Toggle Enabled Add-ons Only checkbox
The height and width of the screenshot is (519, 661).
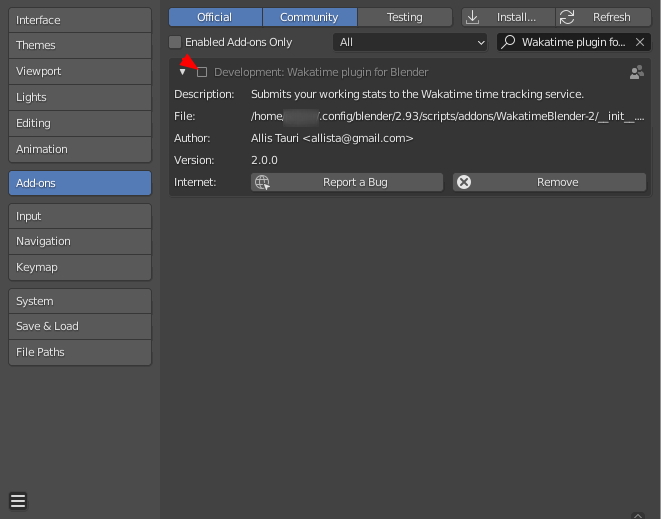175,42
